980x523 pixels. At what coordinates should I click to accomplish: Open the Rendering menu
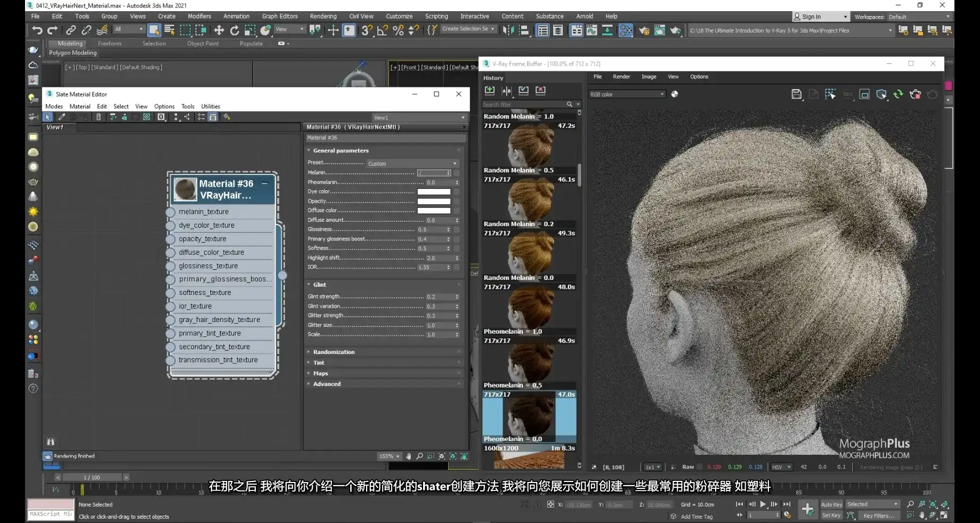[x=323, y=16]
